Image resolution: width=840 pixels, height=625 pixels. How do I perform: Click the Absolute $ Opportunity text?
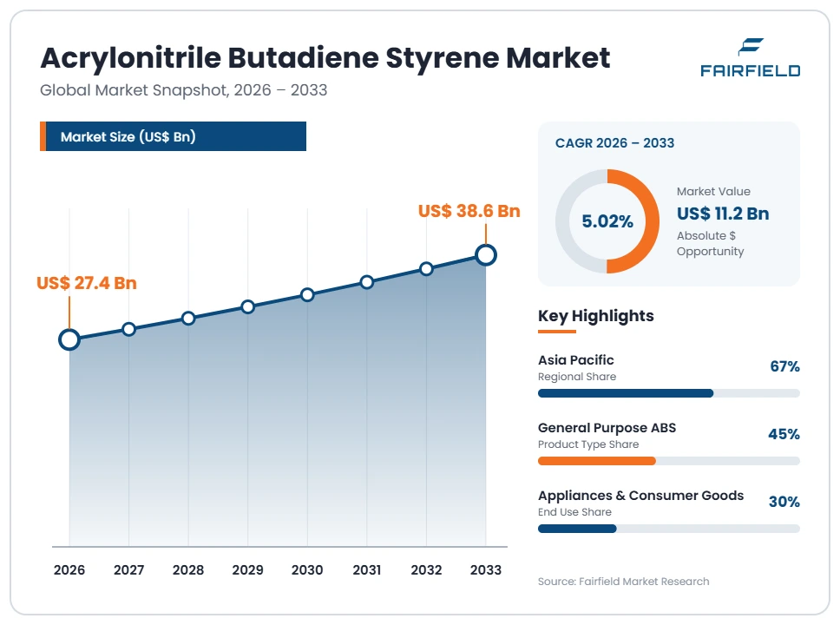[x=711, y=243]
